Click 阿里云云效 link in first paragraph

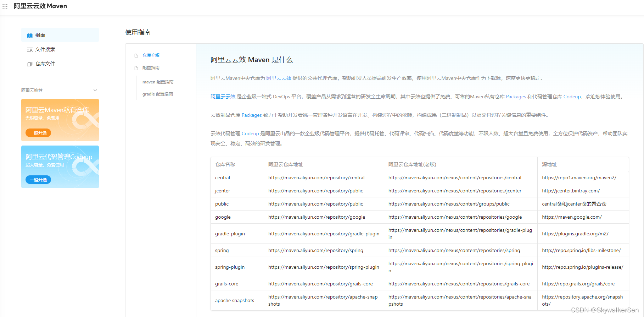point(279,78)
